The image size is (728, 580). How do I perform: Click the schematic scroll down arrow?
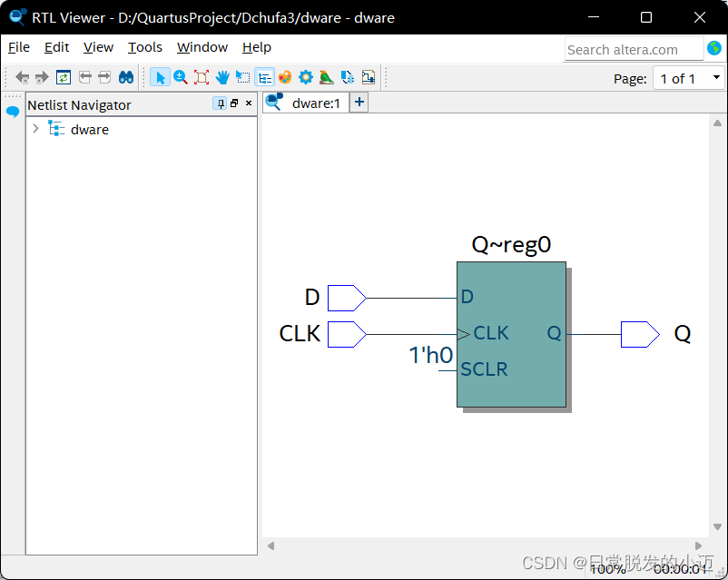717,527
